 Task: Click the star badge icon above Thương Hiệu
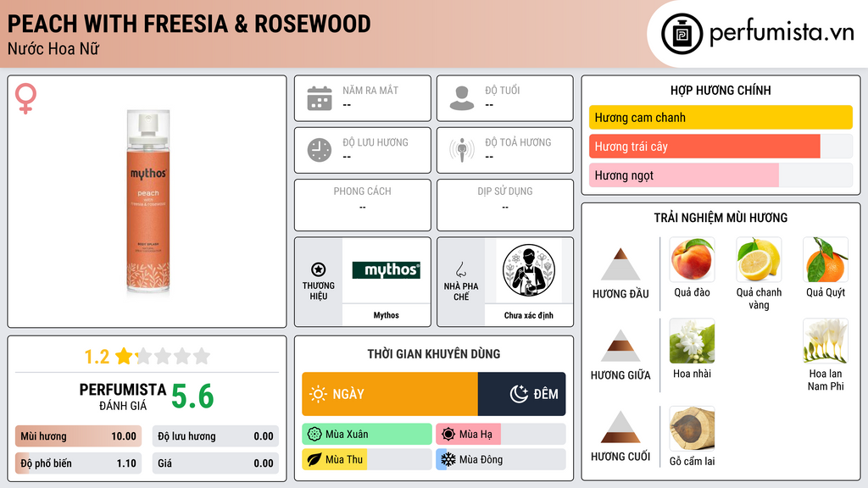pyautogui.click(x=319, y=269)
